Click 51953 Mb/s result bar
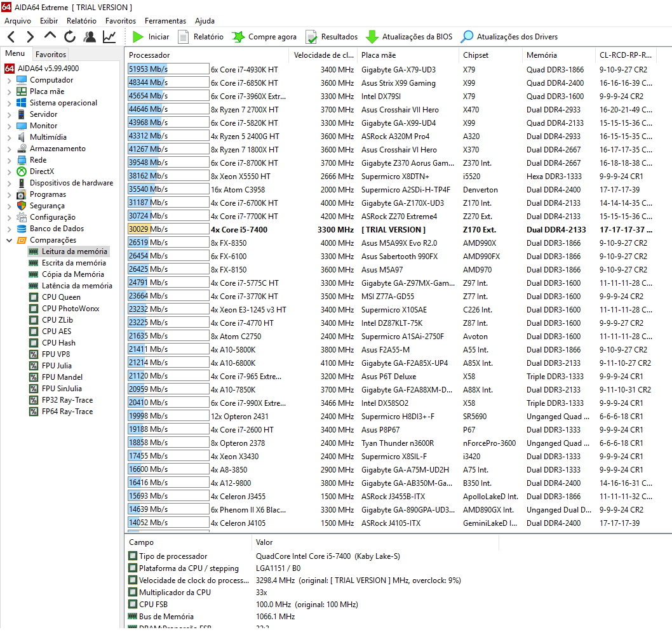672x637 pixels. coord(168,69)
